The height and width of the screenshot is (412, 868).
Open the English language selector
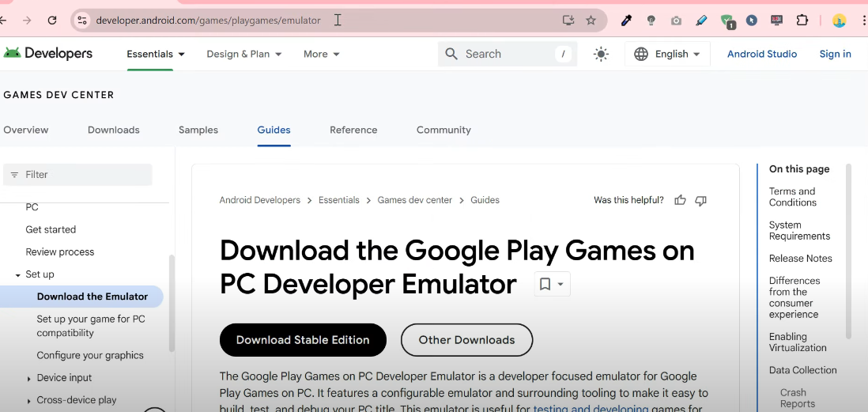coord(667,54)
